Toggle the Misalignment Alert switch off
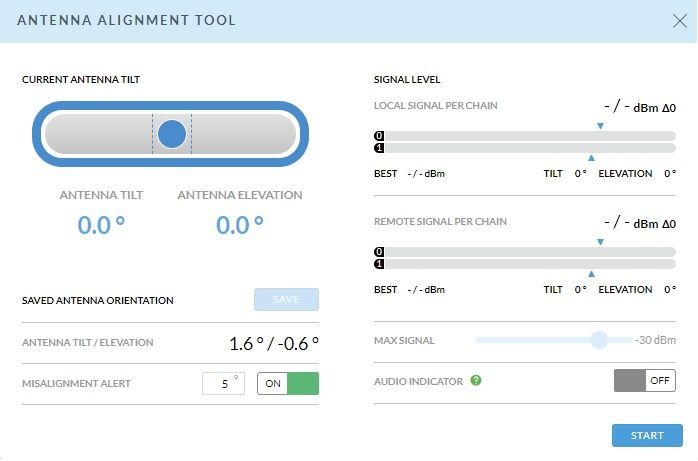This screenshot has height=461, width=698. click(x=288, y=384)
